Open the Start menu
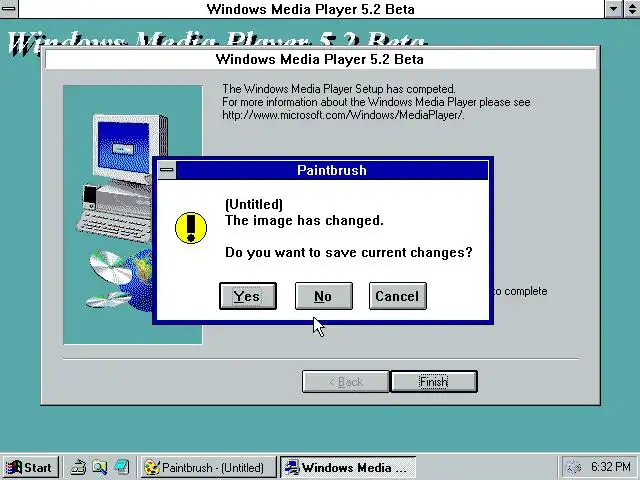 (30, 467)
